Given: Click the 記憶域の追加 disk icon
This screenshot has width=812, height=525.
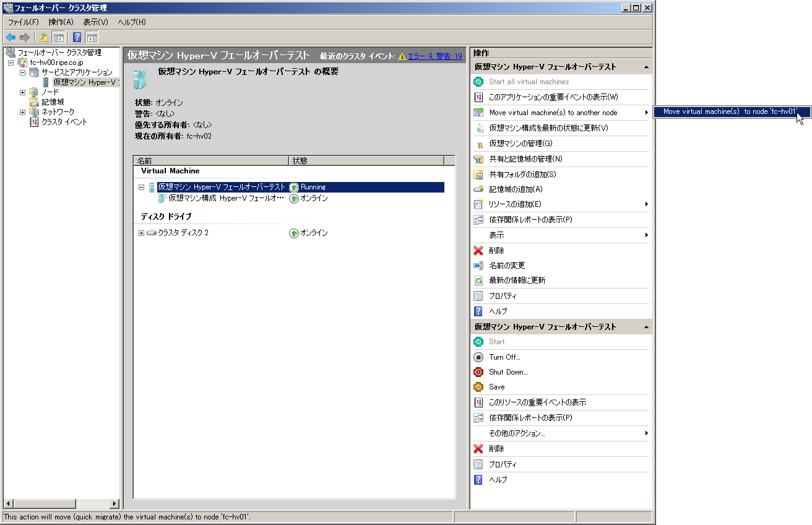Looking at the screenshot, I should click(x=478, y=189).
